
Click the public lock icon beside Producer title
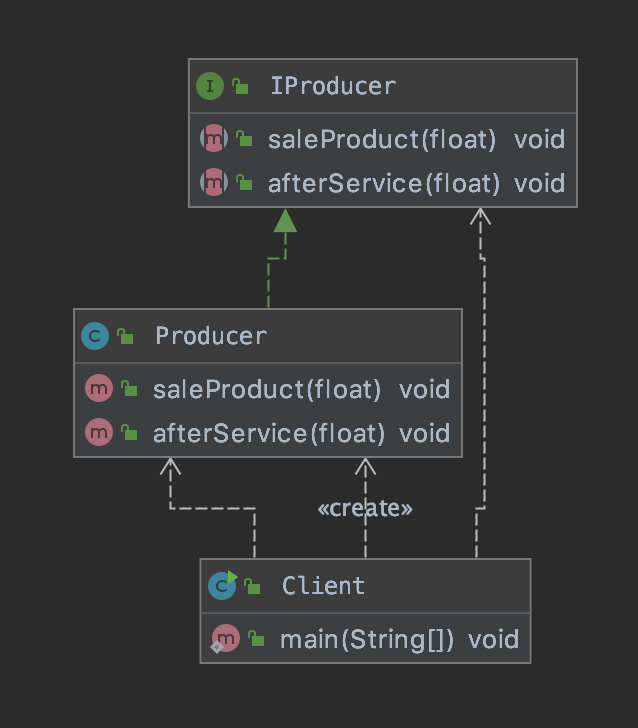126,336
